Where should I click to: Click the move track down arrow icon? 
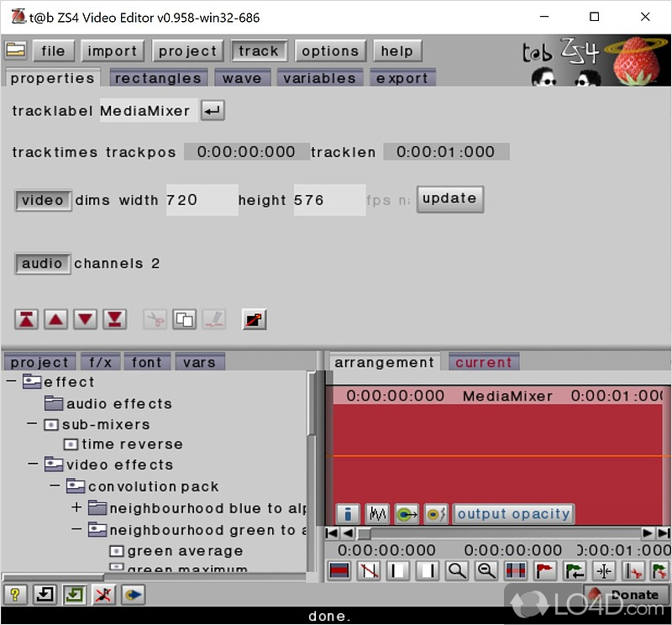coord(86,319)
